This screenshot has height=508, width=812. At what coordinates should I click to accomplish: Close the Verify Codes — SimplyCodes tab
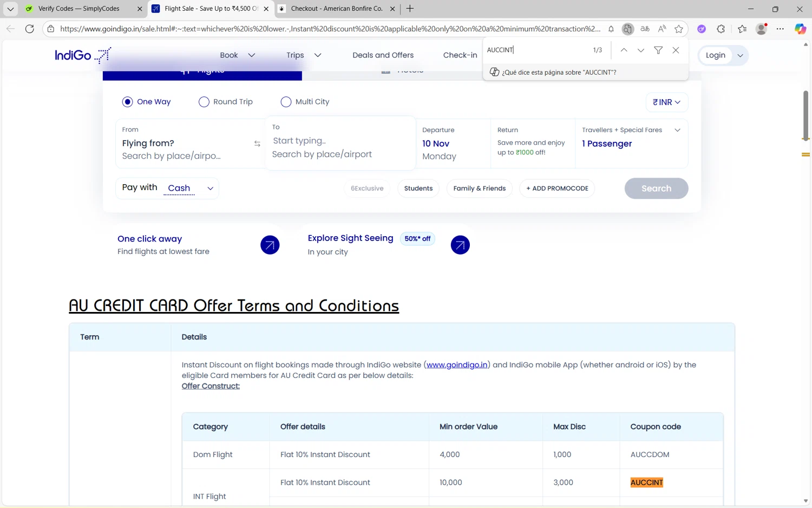click(x=140, y=9)
